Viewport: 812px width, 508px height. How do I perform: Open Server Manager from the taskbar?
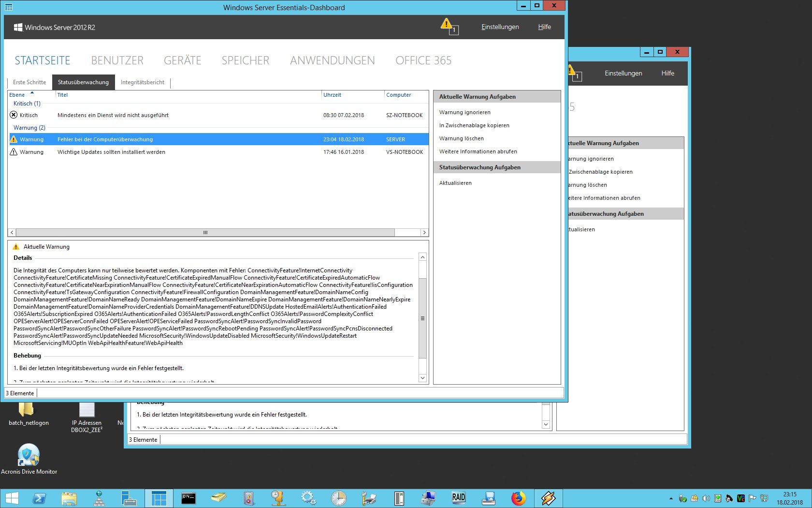tap(129, 498)
